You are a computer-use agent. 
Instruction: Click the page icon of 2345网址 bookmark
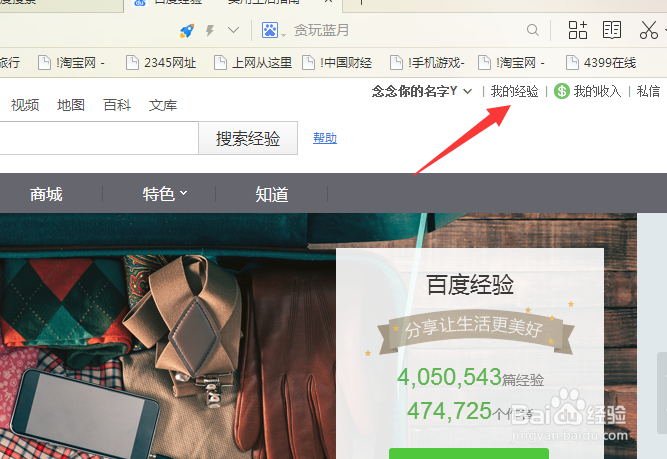coord(132,63)
